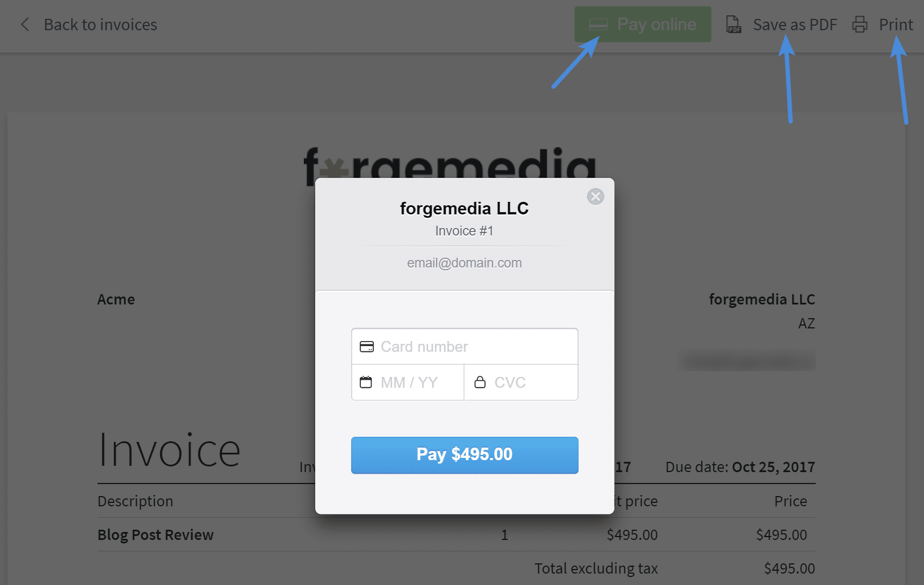Open Pay online
The image size is (924, 585).
coord(642,25)
